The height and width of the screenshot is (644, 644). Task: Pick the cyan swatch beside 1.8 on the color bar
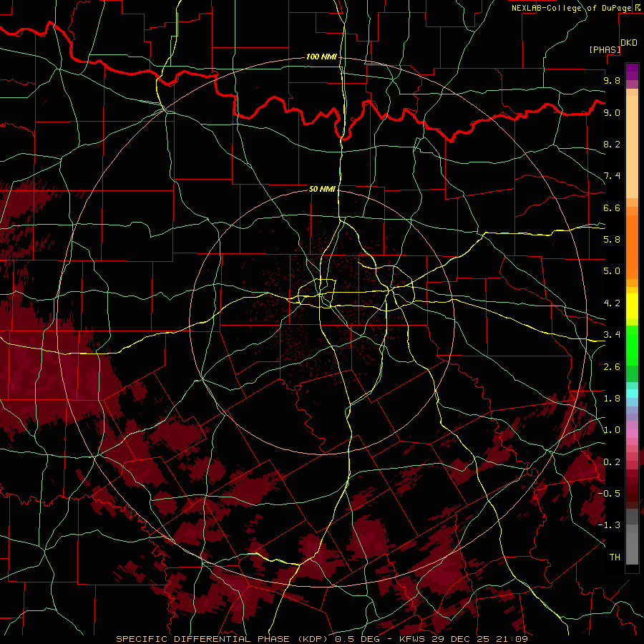pyautogui.click(x=632, y=394)
